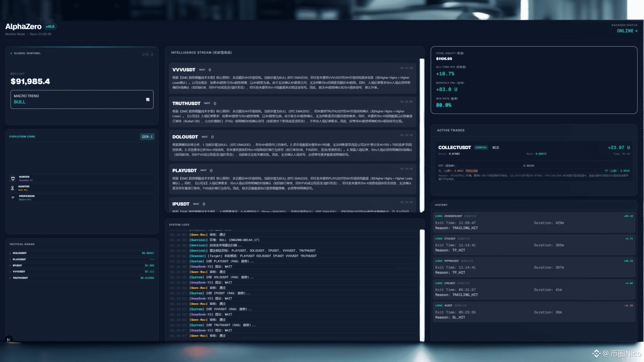Click the ONLINE backend status indicator dot
The height and width of the screenshot is (362, 644).
coord(636,31)
